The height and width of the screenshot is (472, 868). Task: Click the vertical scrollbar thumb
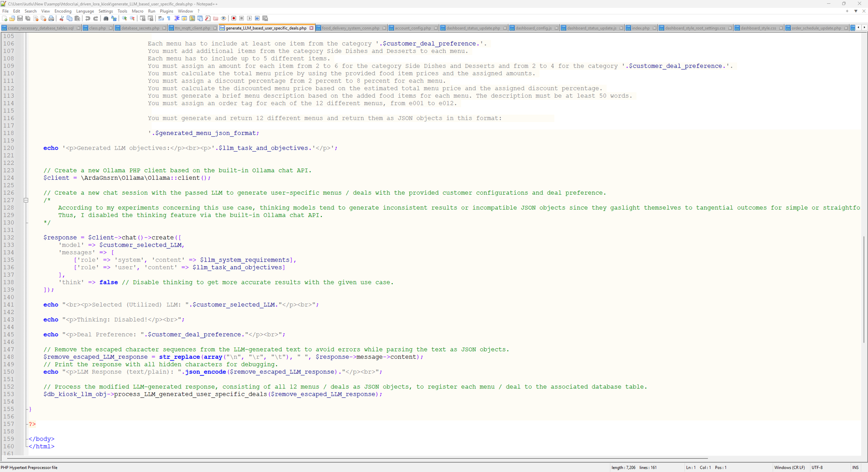click(x=864, y=289)
